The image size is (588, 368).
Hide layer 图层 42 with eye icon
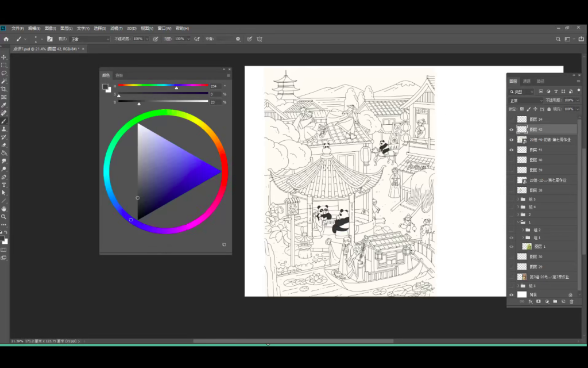tap(512, 129)
